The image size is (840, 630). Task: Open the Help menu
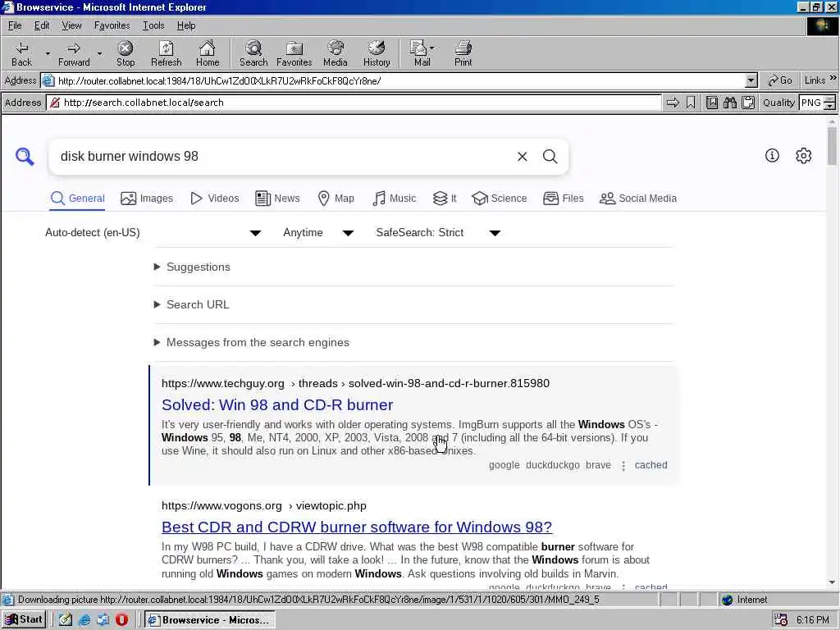186,25
